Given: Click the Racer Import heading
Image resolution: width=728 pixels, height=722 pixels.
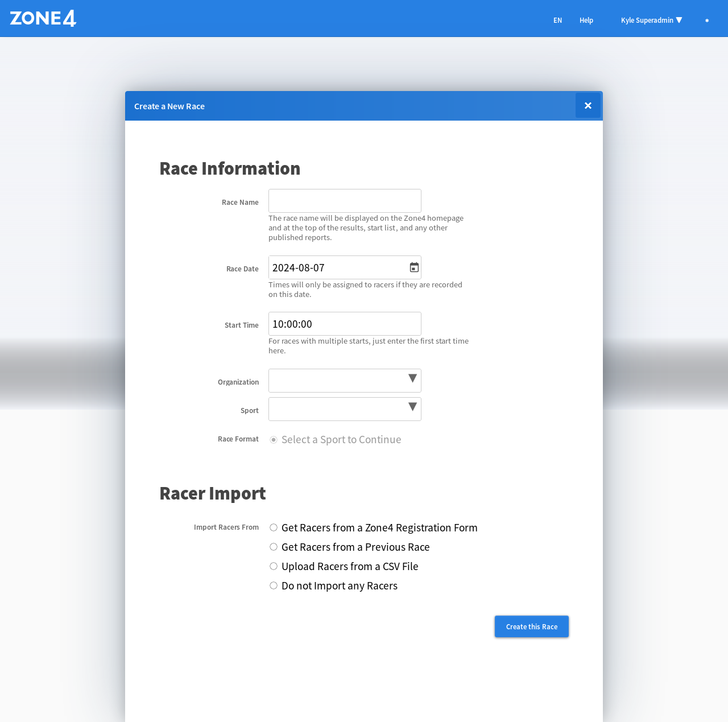Looking at the screenshot, I should 213,493.
